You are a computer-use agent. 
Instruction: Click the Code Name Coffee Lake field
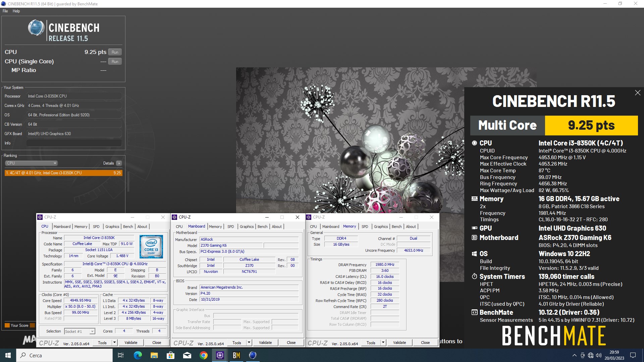coord(82,244)
